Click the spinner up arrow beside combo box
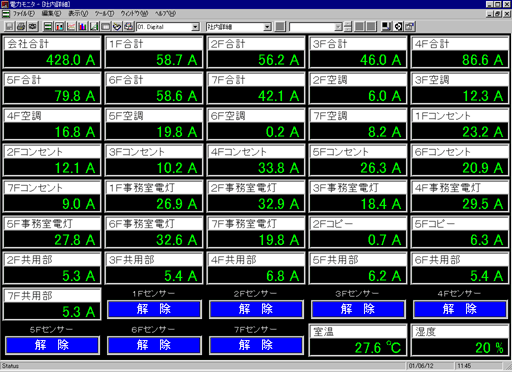The height and width of the screenshot is (372, 512). (348, 24)
